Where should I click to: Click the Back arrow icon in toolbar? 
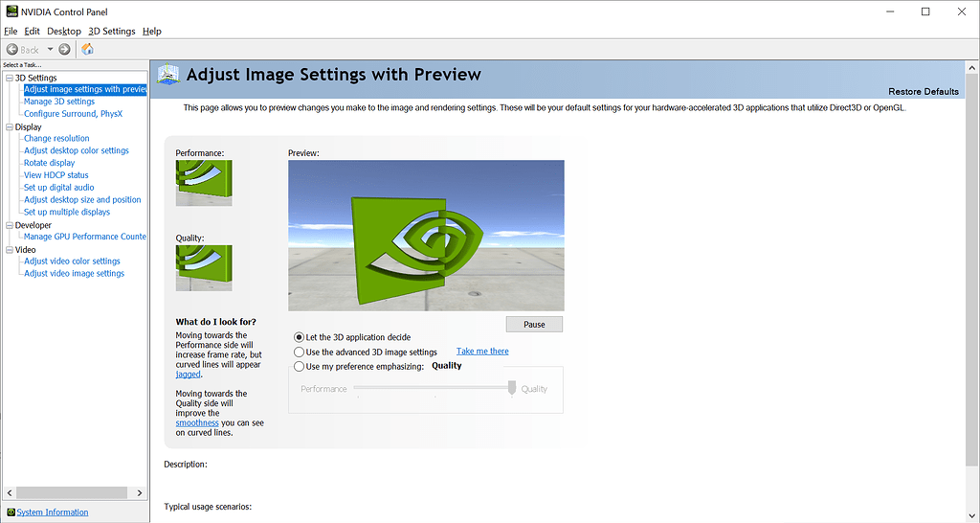pos(12,49)
